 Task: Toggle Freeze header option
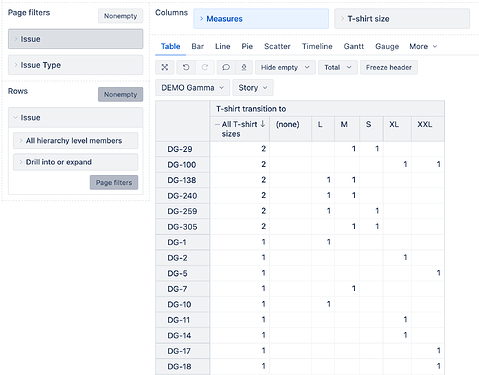[389, 67]
